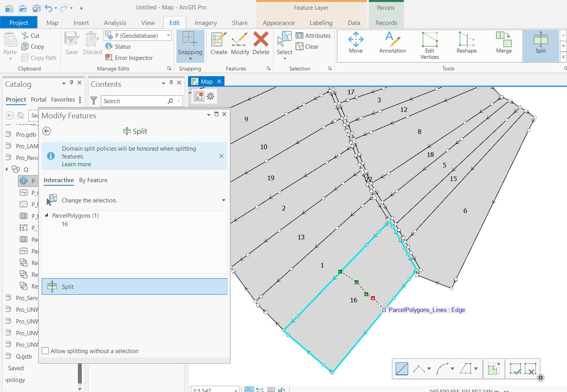The width and height of the screenshot is (567, 392).
Task: Open the Modify Features pane menu arrow
Action: tap(208, 114)
